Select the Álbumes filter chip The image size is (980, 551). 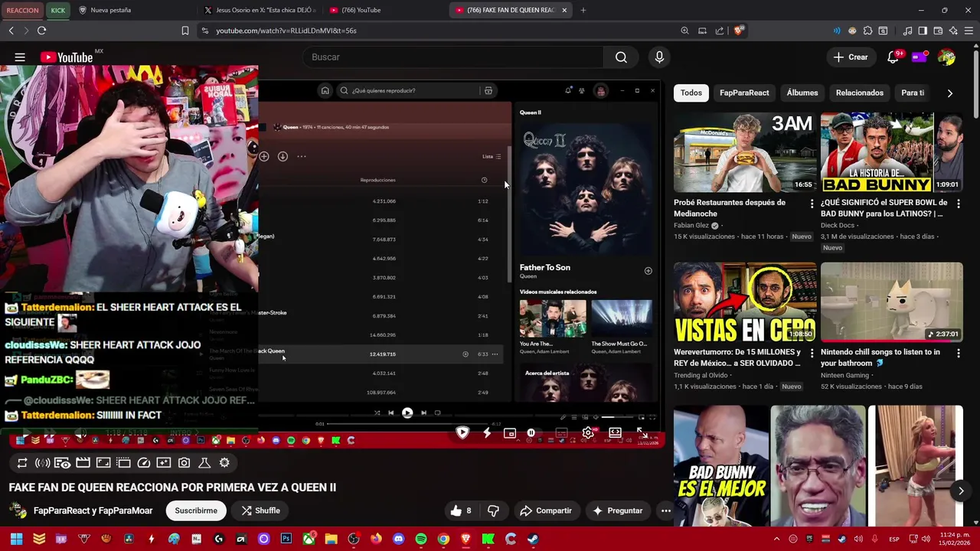tap(802, 93)
